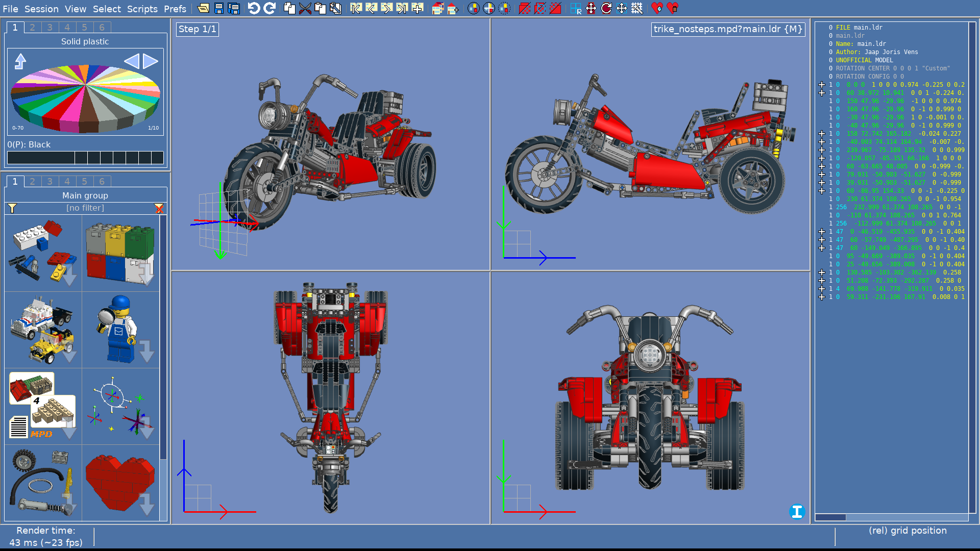The width and height of the screenshot is (980, 551).
Task: Click the trike_nosteps.mpd file name label
Action: [728, 29]
